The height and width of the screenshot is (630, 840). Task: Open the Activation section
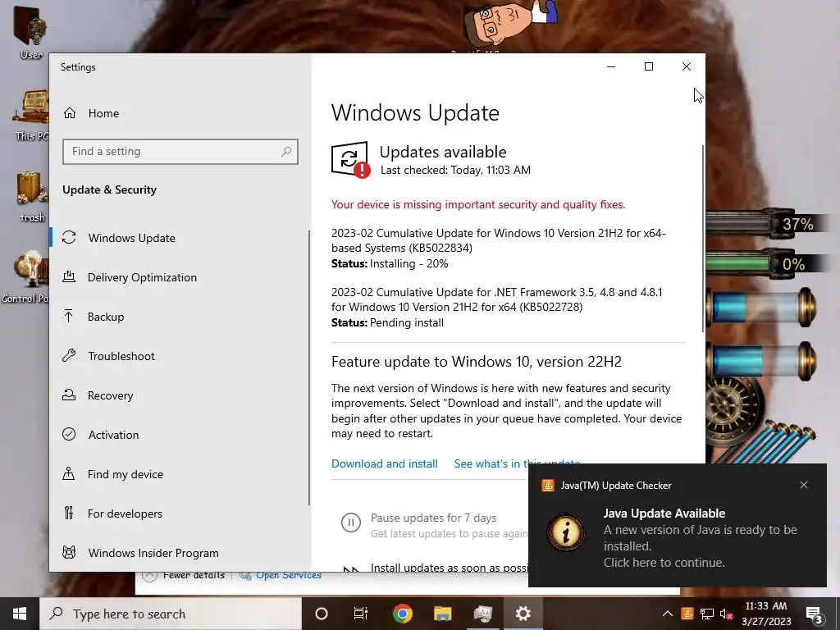click(113, 435)
